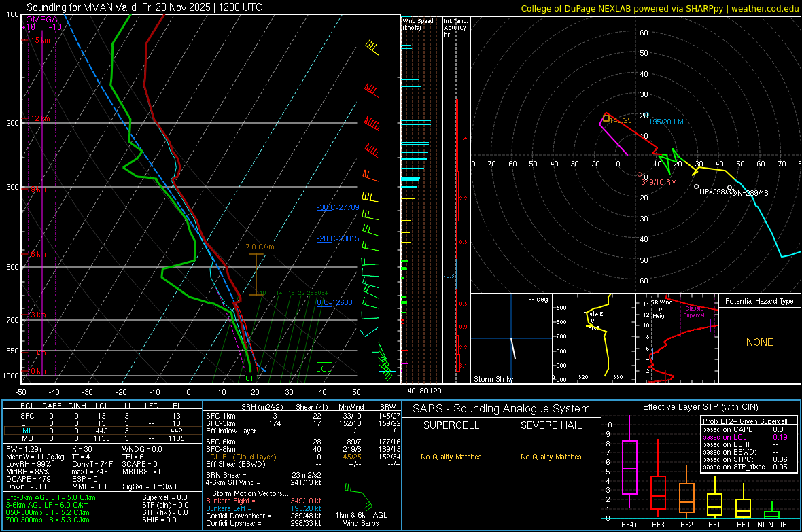Click the DN=289/48 Corfidi vector label
802x532 pixels.
click(x=750, y=193)
